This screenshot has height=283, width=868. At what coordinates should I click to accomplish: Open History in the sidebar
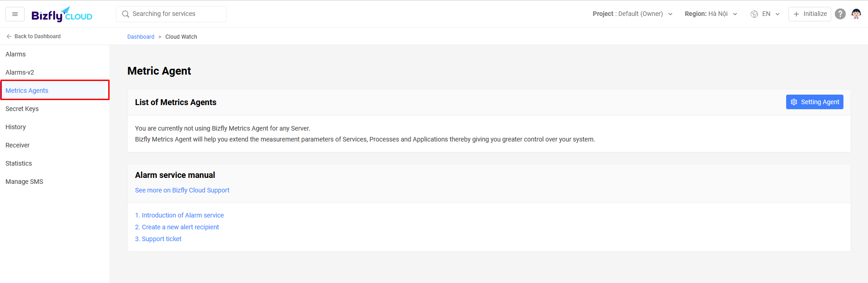[x=55, y=127]
